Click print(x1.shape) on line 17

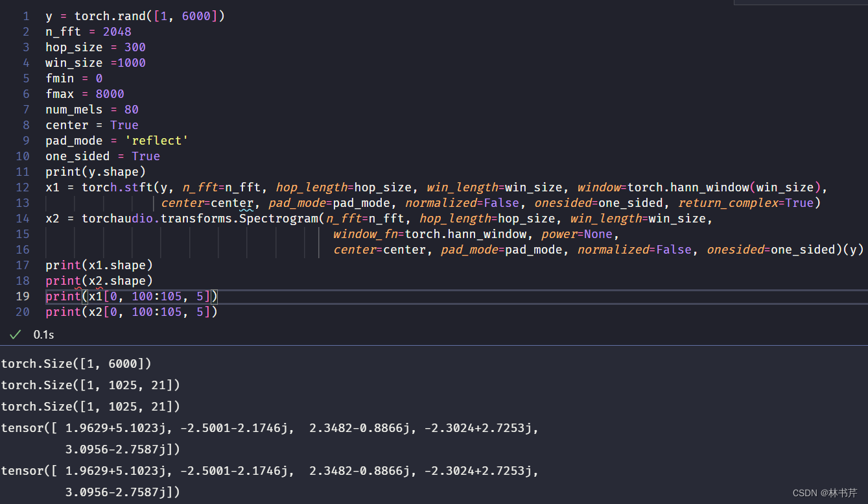click(x=99, y=265)
